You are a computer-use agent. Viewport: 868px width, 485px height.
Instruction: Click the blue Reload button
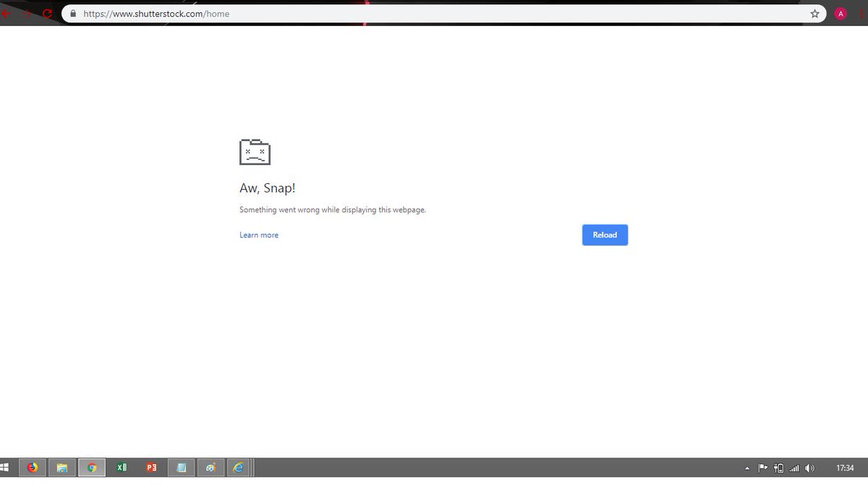[x=605, y=235]
